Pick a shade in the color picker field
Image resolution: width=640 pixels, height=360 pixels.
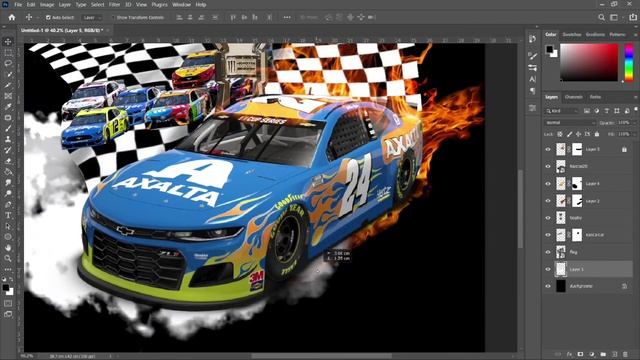pyautogui.click(x=589, y=62)
